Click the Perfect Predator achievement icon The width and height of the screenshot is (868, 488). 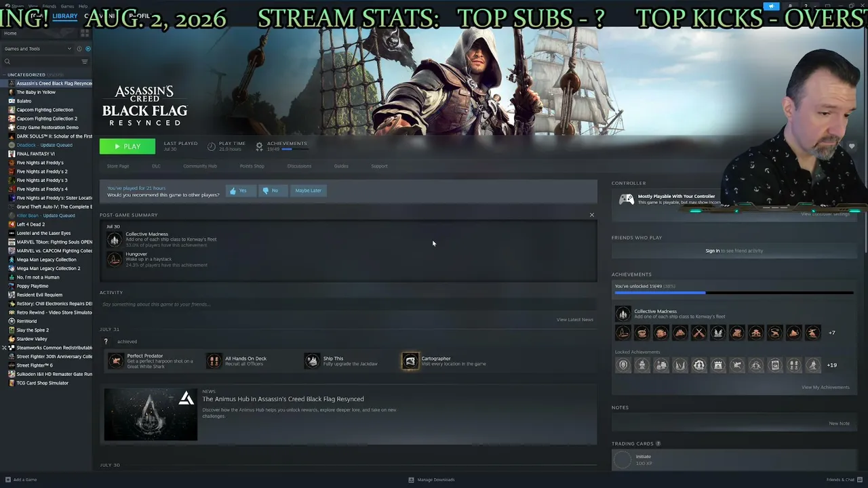pos(116,361)
